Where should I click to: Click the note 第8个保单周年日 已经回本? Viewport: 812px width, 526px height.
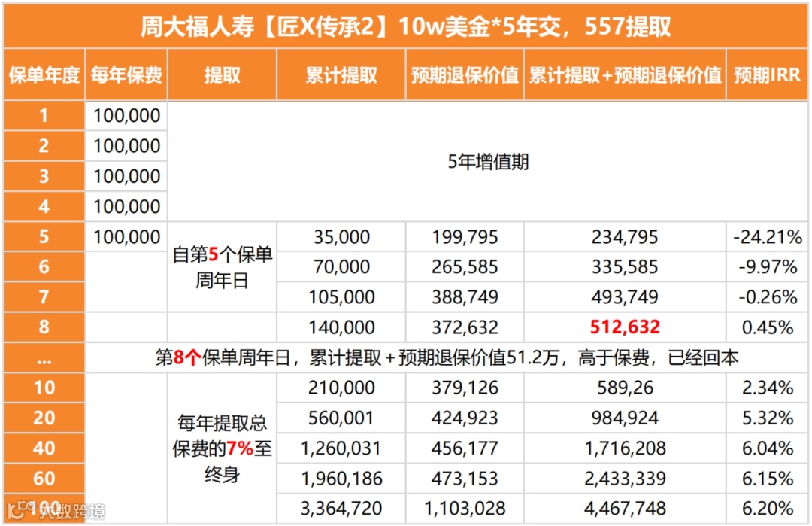click(447, 357)
